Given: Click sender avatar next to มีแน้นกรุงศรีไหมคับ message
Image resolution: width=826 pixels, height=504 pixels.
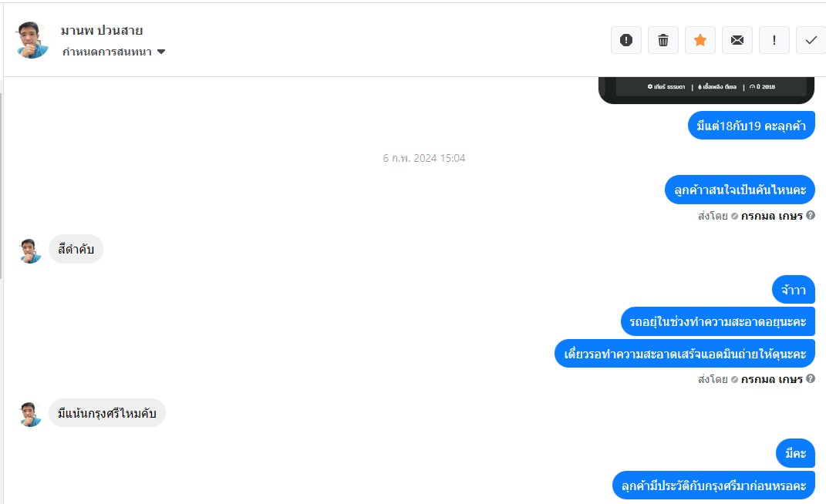Looking at the screenshot, I should coord(31,414).
